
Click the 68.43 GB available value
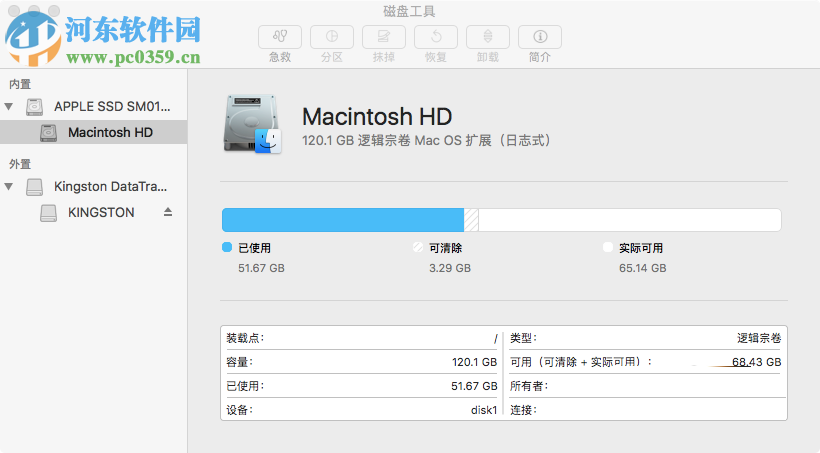pos(756,362)
